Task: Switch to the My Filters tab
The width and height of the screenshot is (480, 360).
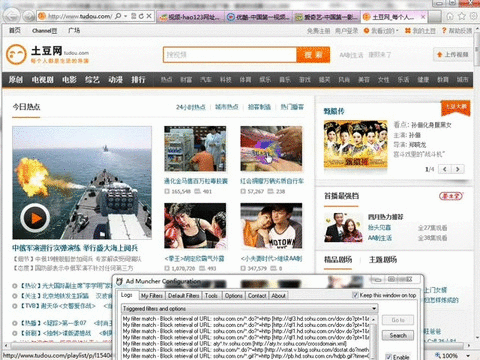Action: [152, 295]
